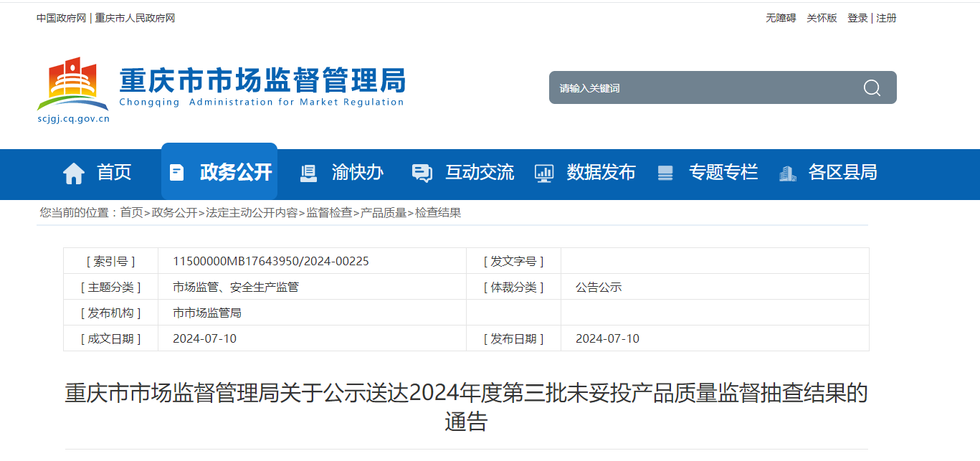Click the magnifier search icon
Image resolution: width=980 pixels, height=461 pixels.
872,87
